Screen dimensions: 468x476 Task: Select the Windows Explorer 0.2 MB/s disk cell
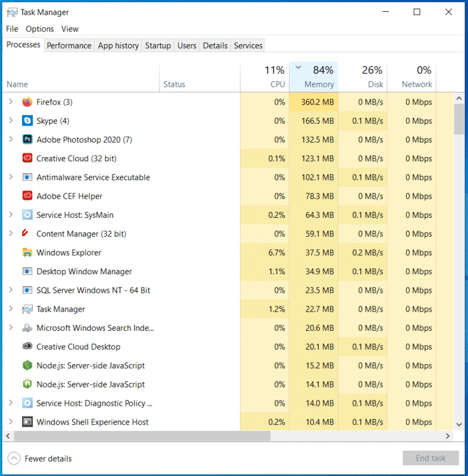(363, 252)
